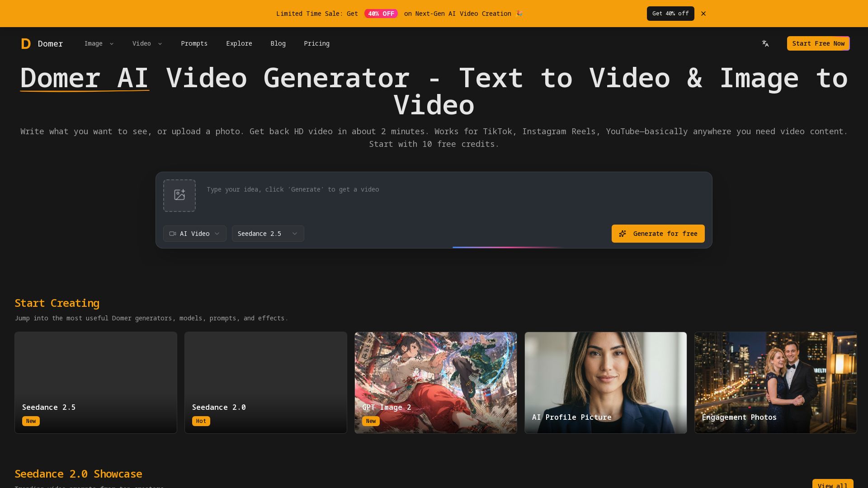Open the Seedance 2.0 card

pyautogui.click(x=266, y=383)
